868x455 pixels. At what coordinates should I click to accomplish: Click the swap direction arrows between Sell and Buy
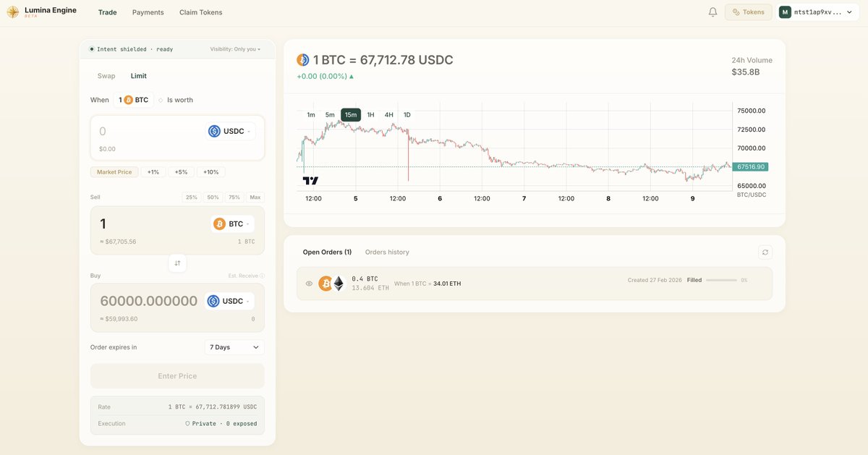pos(177,263)
